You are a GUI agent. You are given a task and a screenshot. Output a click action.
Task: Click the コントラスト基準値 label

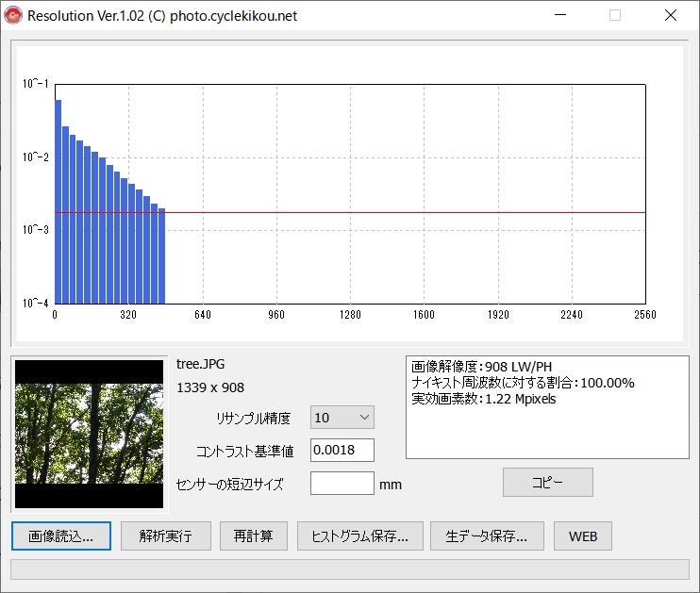click(244, 451)
